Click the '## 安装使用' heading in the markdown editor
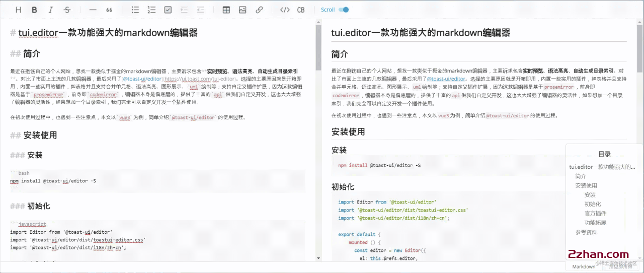Screen dimensions: 644x273 [34, 135]
